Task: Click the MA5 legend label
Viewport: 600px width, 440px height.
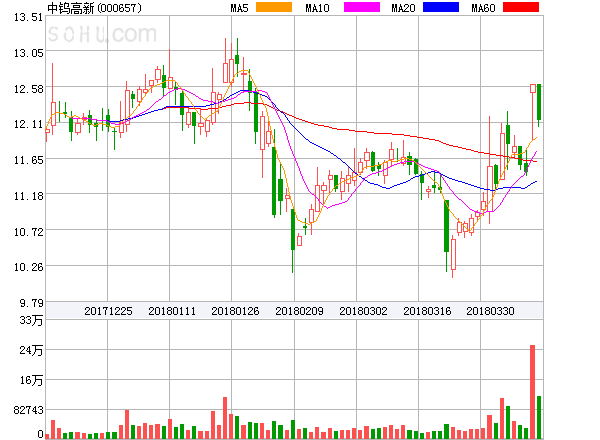Action: pyautogui.click(x=240, y=8)
